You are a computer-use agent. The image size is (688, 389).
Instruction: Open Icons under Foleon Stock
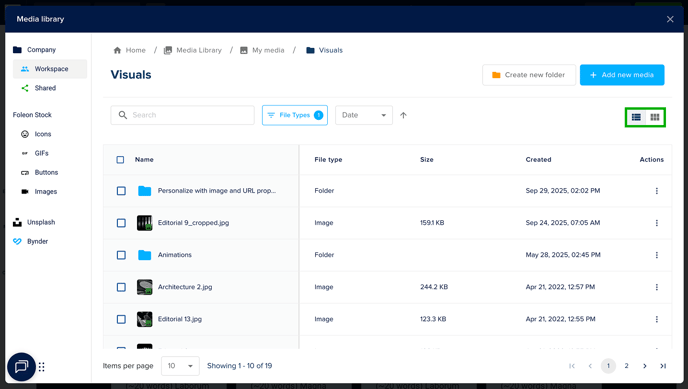[x=36, y=134]
